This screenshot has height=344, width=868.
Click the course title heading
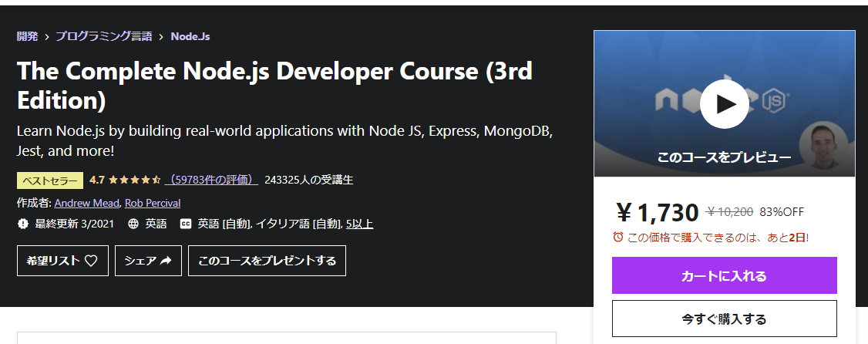[275, 86]
